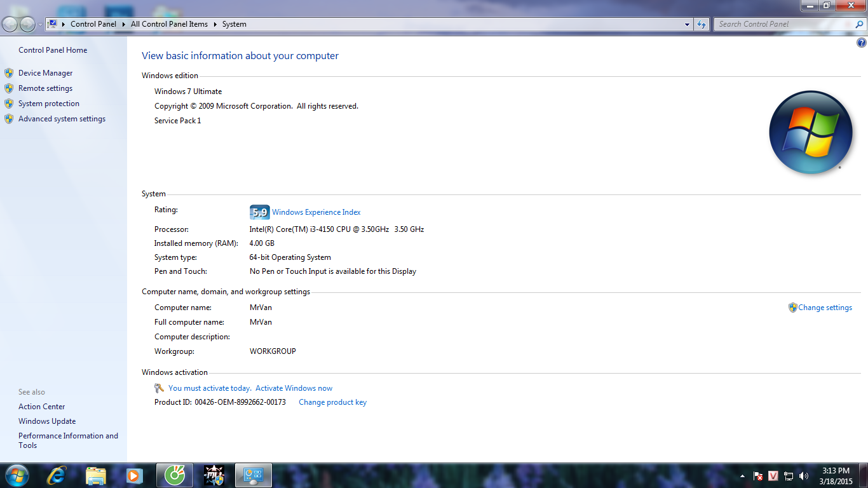
Task: Switch to Coc Coc browser on taskbar
Action: pyautogui.click(x=175, y=475)
